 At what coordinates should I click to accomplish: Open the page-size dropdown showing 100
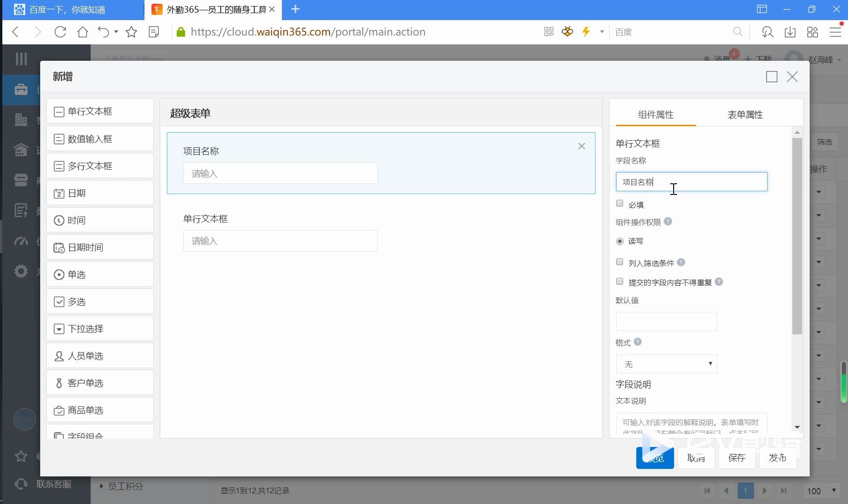[x=821, y=491]
